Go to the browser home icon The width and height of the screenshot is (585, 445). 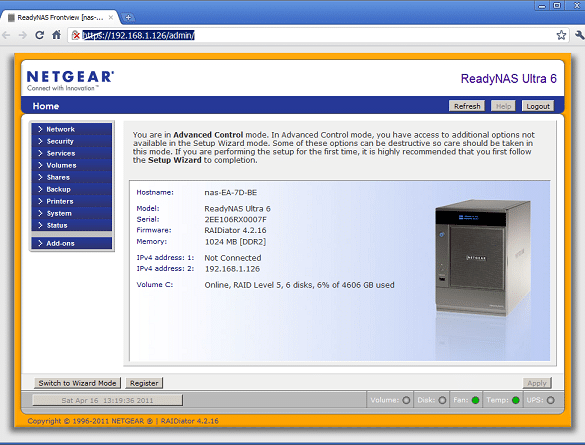point(56,35)
